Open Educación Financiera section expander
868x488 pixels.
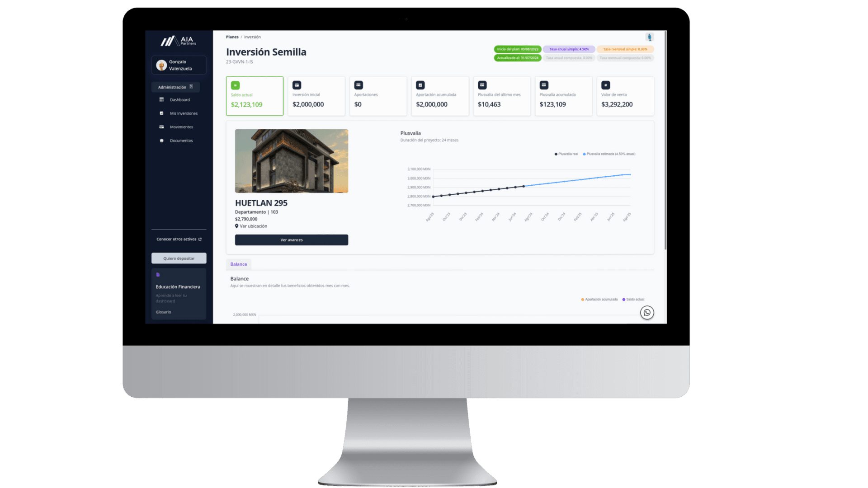178,286
